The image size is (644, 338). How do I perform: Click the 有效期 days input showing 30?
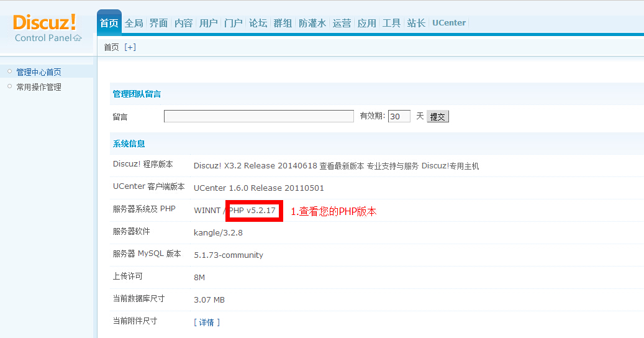click(399, 116)
